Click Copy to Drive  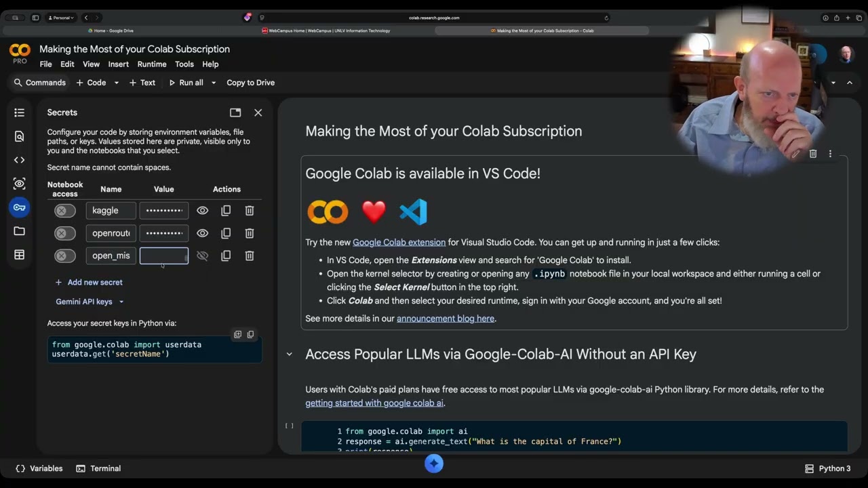[250, 83]
